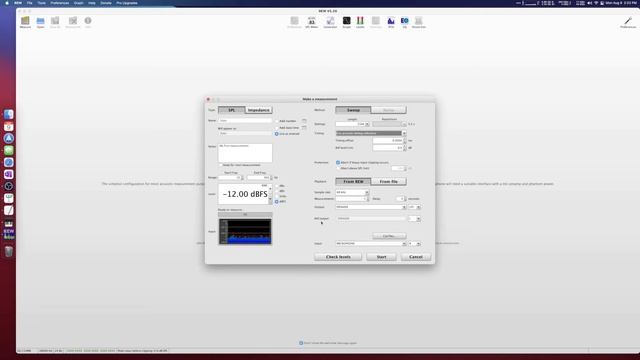640x360 pixels.
Task: Select the dBV level unit radio
Action: click(277, 191)
